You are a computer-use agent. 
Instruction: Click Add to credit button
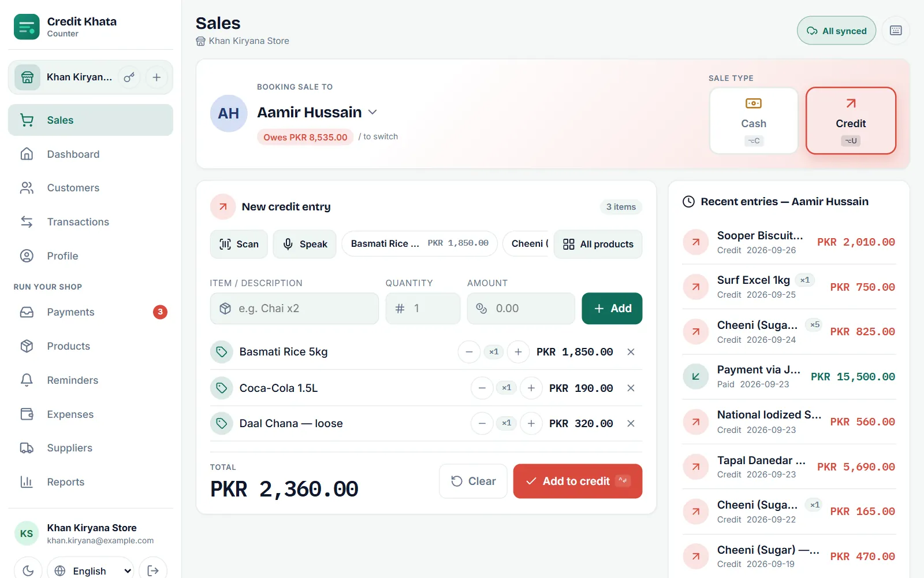click(x=577, y=481)
